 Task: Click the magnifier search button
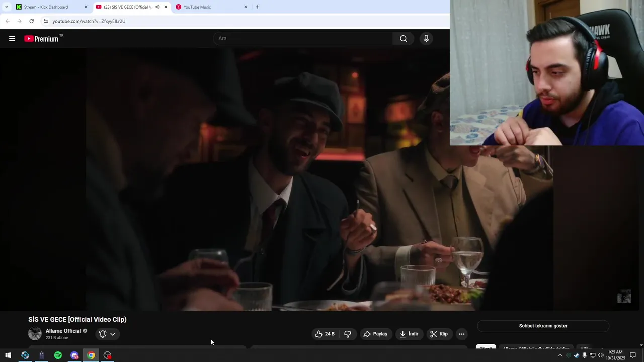[404, 39]
